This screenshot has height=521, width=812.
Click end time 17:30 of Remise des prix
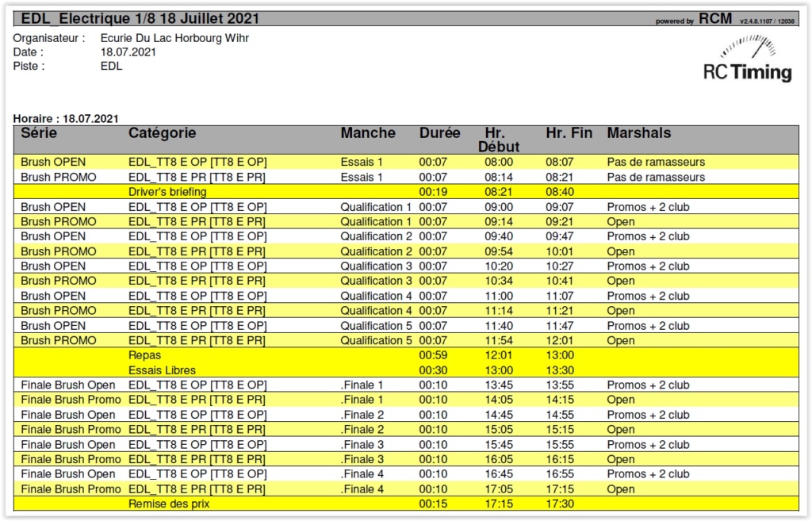tap(559, 504)
